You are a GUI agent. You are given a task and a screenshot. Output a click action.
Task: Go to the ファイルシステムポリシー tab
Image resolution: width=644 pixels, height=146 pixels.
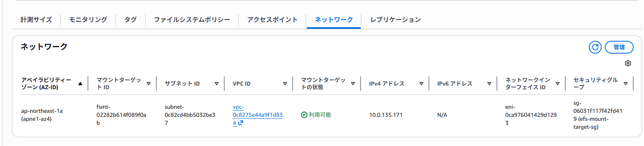(192, 20)
